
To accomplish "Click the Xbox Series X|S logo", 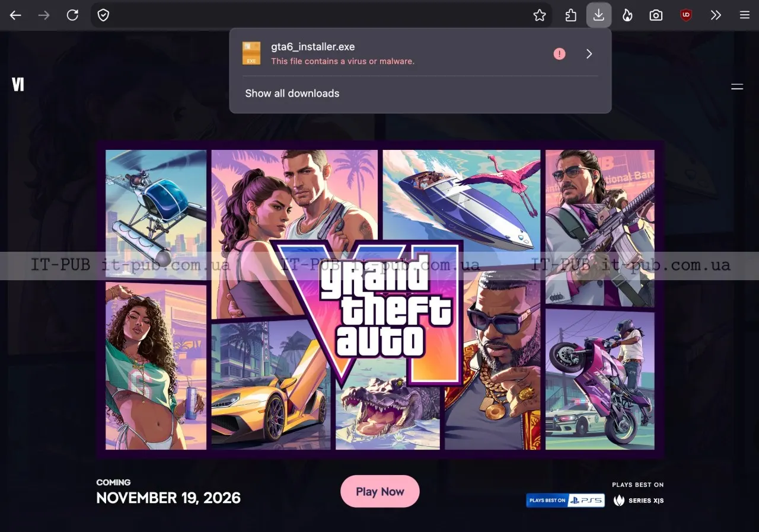I will pyautogui.click(x=639, y=501).
